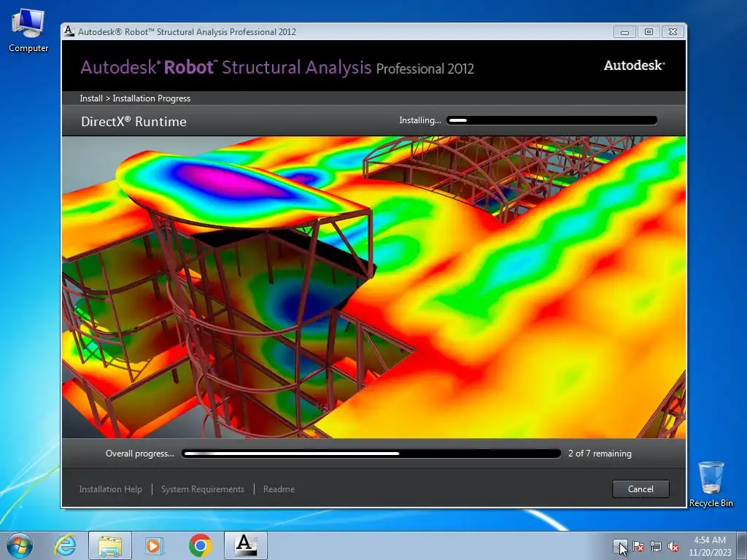Click the Overall progress bar
The width and height of the screenshot is (747, 560).
click(371, 454)
